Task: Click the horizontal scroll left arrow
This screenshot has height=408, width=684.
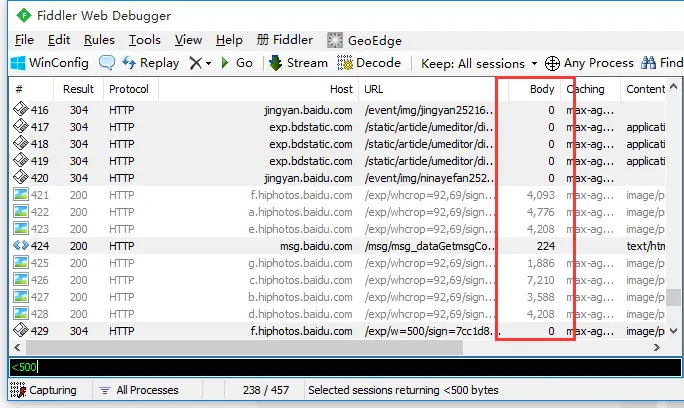Action: pos(17,347)
